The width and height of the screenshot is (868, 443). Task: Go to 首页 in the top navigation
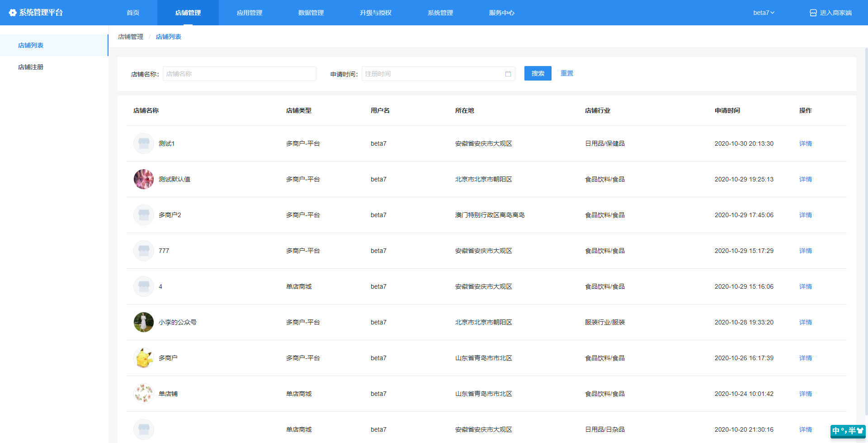pyautogui.click(x=133, y=13)
